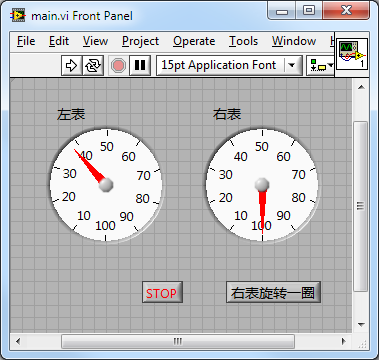Toggle the 右表旋转一圈 button

tap(273, 292)
